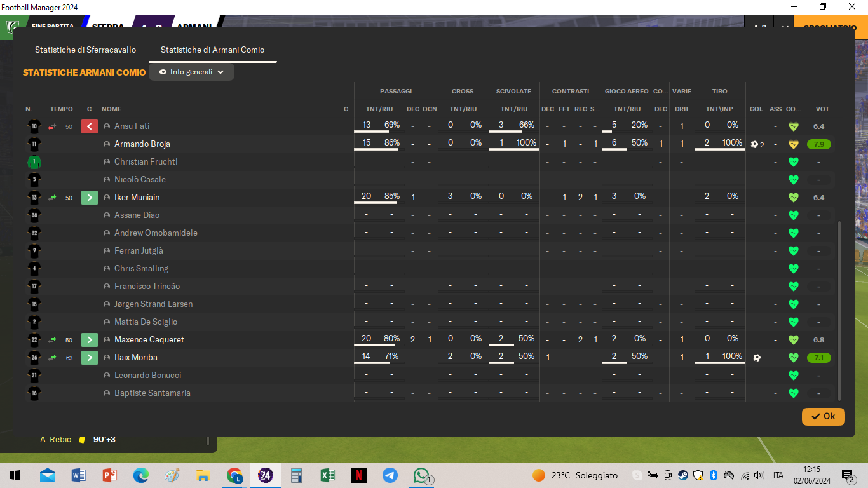
Task: Open the Windows Start menu
Action: pos(15,475)
